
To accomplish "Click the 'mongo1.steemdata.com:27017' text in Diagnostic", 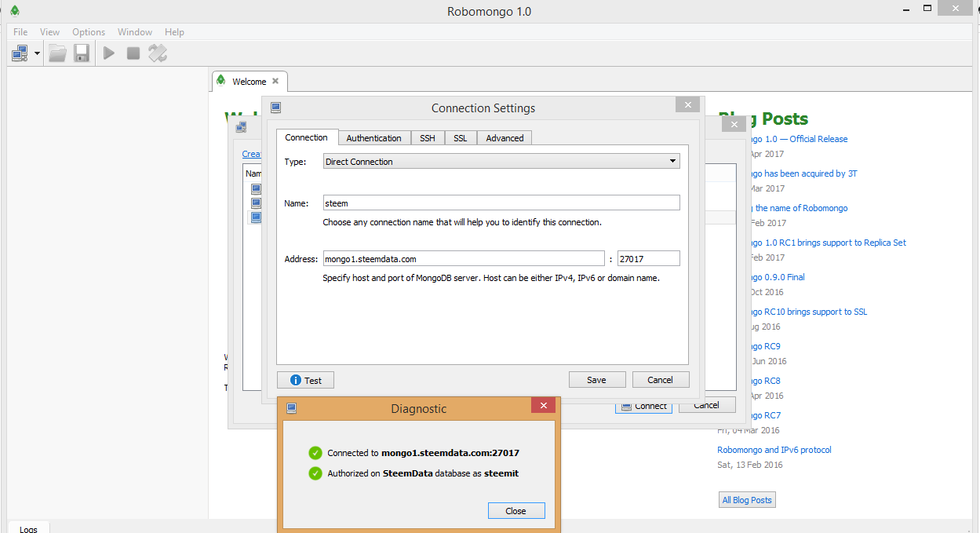I will [450, 453].
